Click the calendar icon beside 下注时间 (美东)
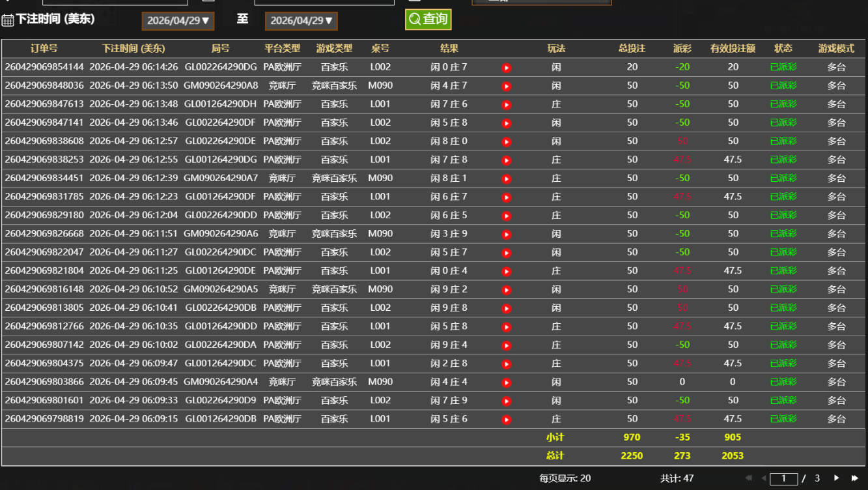Viewport: 868px width, 490px height. tap(8, 20)
